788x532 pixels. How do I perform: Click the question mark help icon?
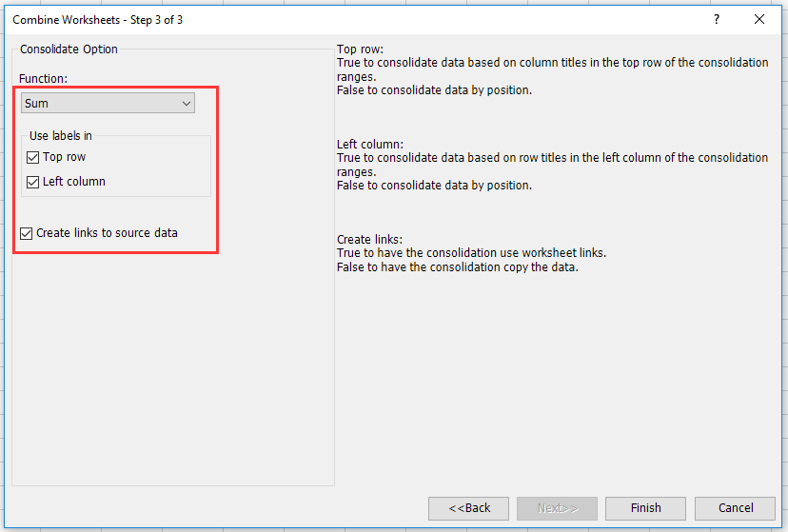point(716,19)
